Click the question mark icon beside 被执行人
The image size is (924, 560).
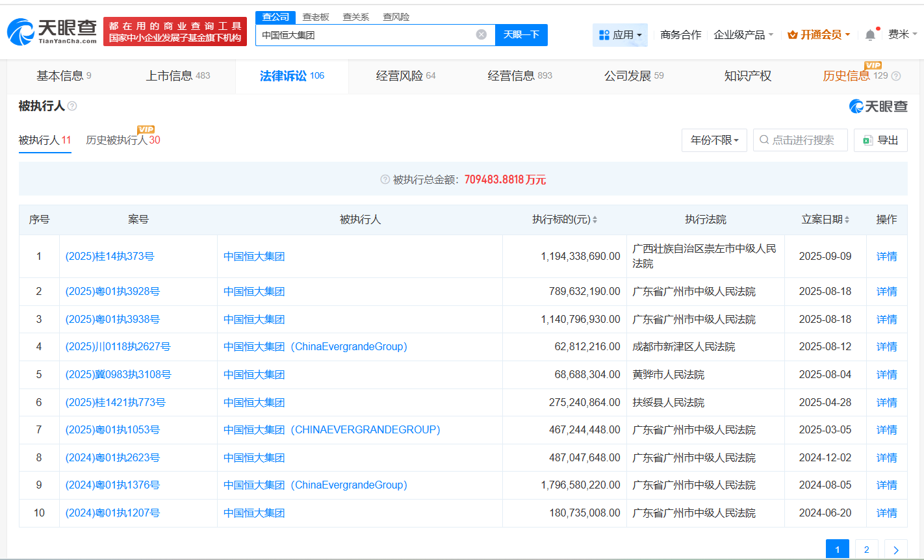click(x=71, y=106)
